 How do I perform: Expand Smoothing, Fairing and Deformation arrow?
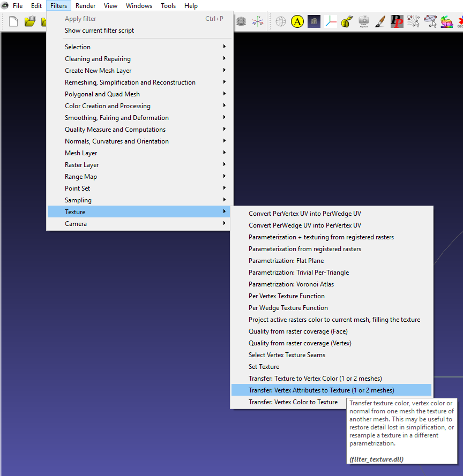224,117
